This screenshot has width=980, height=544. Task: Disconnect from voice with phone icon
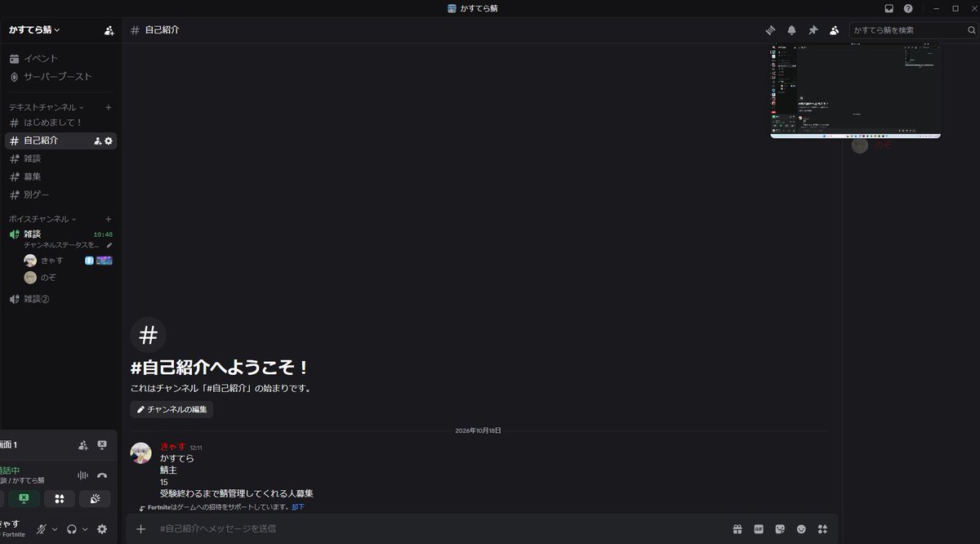(102, 475)
